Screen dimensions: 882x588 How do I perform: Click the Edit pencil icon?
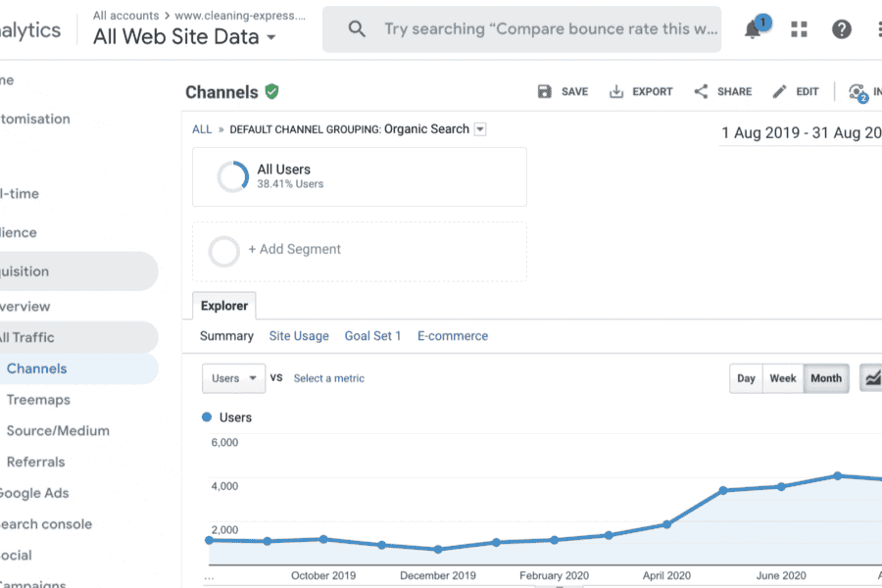780,91
